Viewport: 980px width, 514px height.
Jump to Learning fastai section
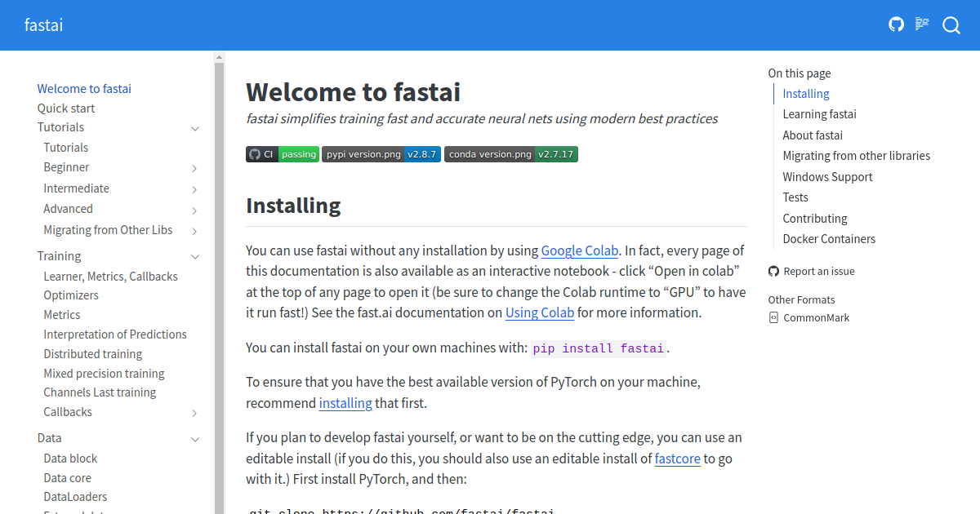819,114
